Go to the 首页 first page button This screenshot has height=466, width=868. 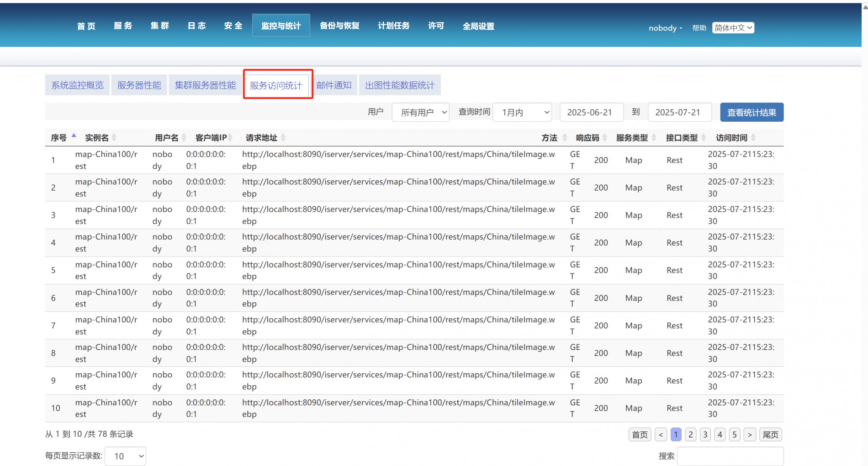tap(640, 434)
